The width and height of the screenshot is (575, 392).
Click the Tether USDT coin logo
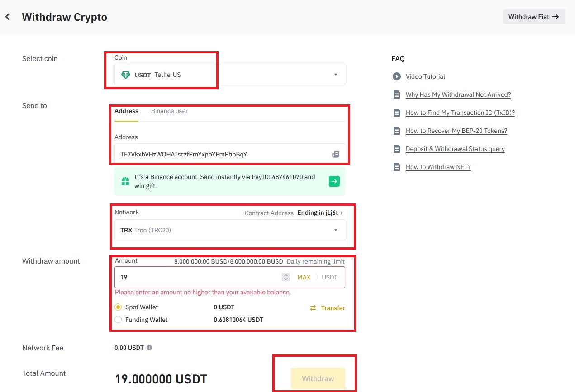[x=125, y=75]
